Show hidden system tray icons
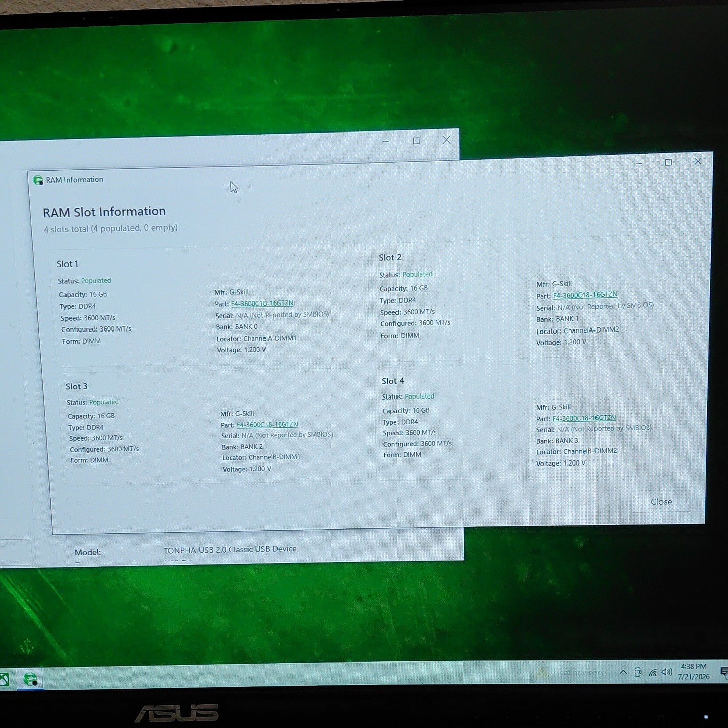 [623, 672]
